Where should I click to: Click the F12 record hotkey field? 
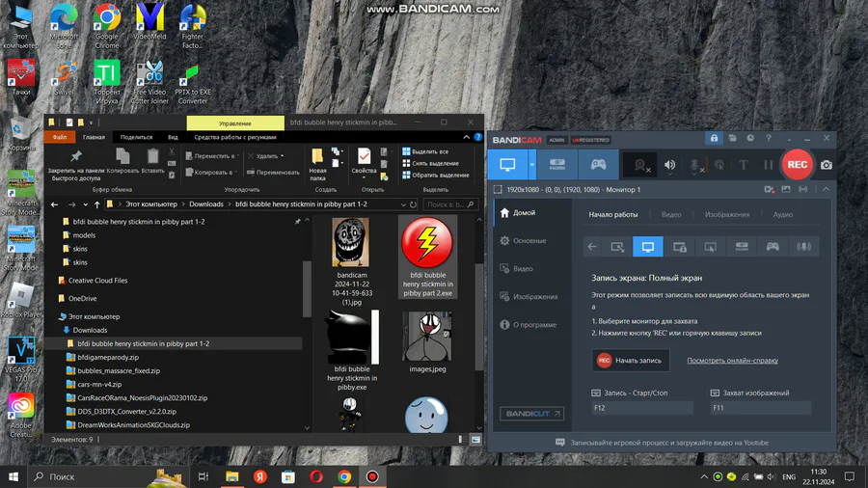(x=642, y=408)
